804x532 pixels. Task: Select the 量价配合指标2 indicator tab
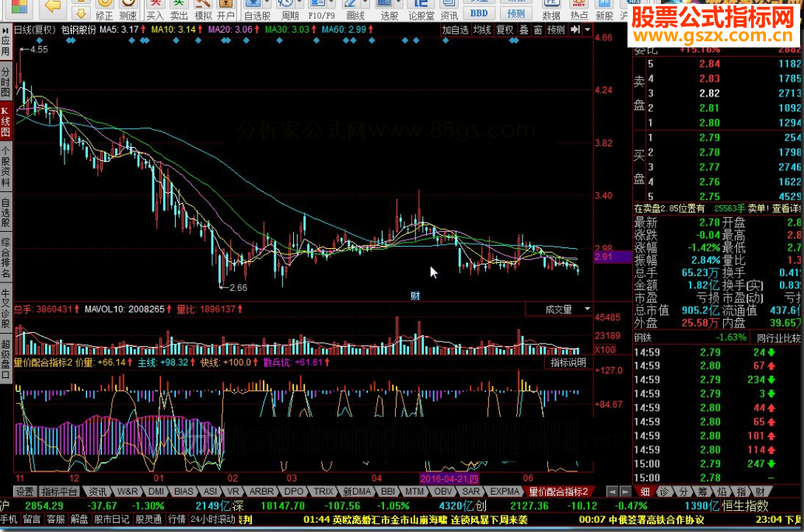point(558,492)
